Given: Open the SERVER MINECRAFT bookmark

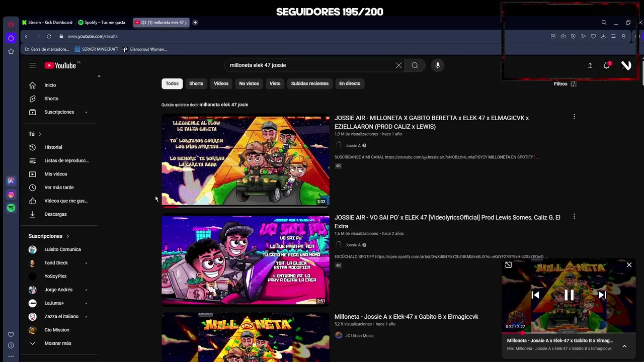Looking at the screenshot, I should point(96,49).
